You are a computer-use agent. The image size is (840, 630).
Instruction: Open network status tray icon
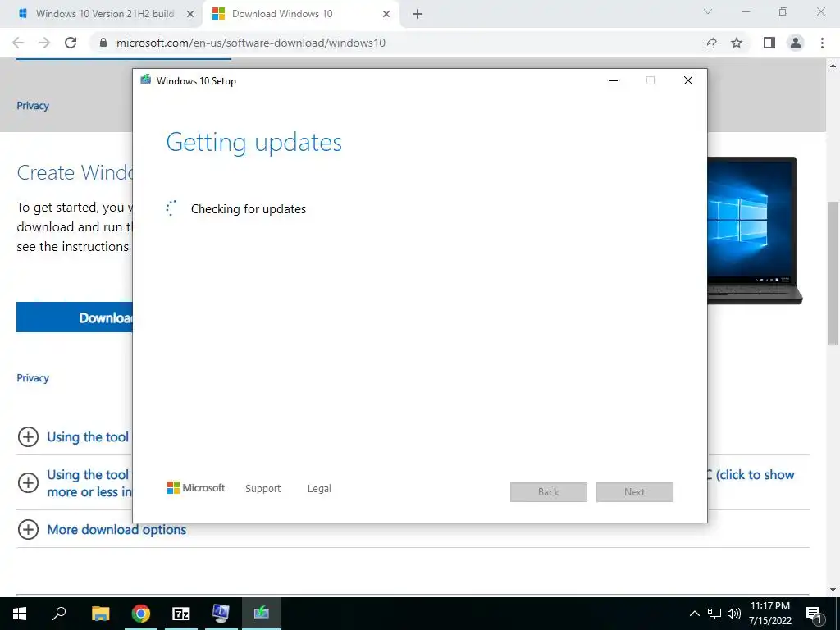[x=714, y=614]
